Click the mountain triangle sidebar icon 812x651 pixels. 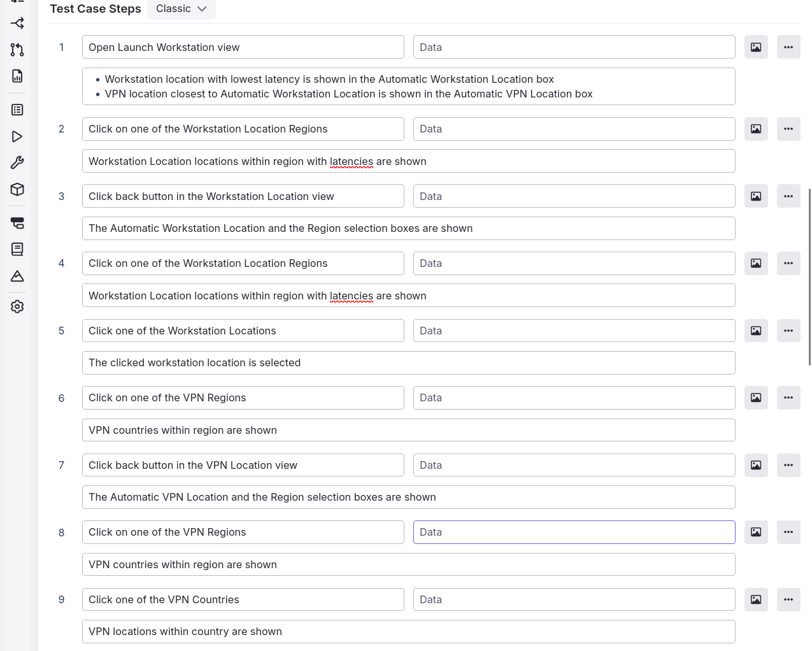tap(17, 276)
